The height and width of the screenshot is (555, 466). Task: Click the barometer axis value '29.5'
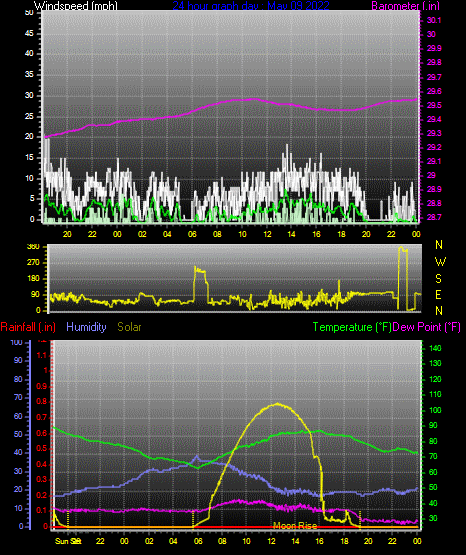(x=434, y=105)
